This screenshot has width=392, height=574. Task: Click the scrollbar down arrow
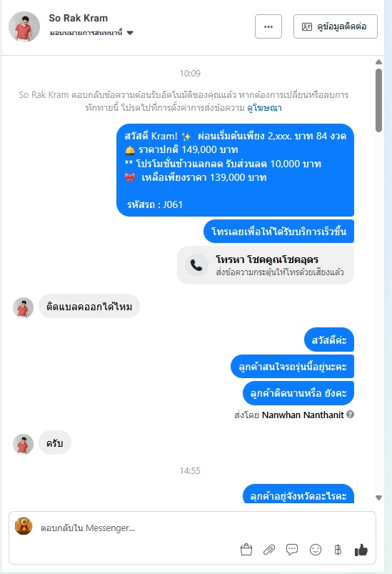pyautogui.click(x=379, y=498)
